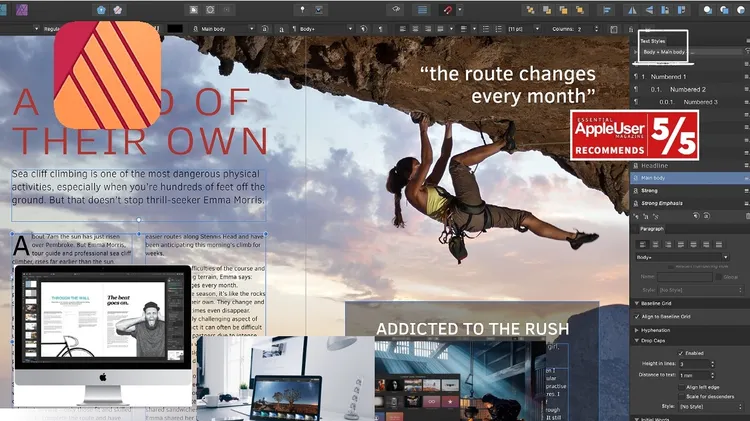750x421 pixels.
Task: Click the pink pentagon toolbar icon
Action: (x=117, y=10)
